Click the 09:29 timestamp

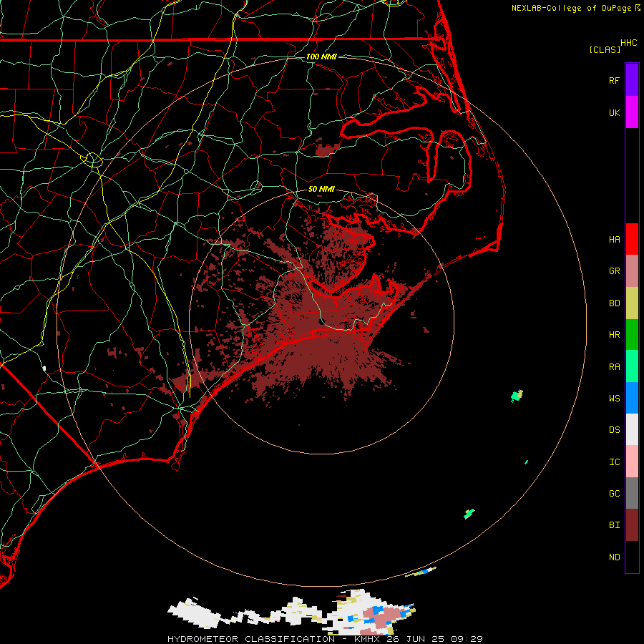point(467,639)
